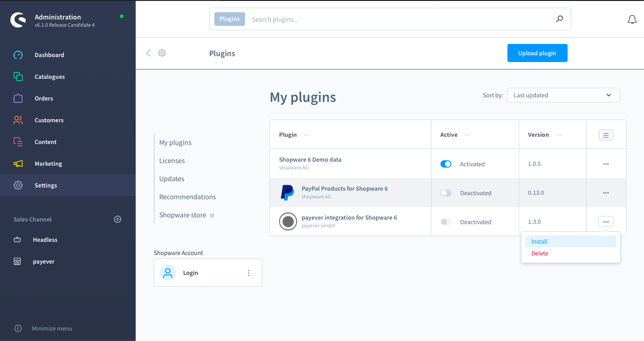The height and width of the screenshot is (341, 644).
Task: Click Login in Shopware Account card
Action: point(190,273)
